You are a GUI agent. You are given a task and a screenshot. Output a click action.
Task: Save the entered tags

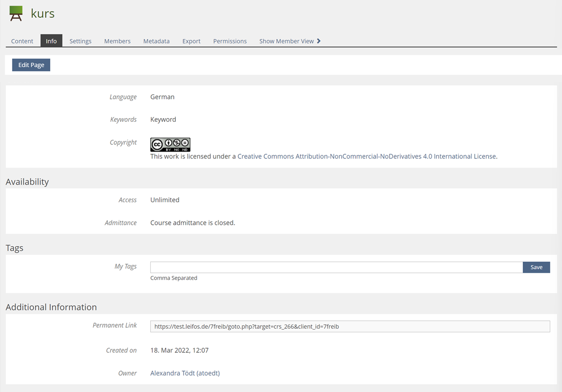pyautogui.click(x=536, y=267)
